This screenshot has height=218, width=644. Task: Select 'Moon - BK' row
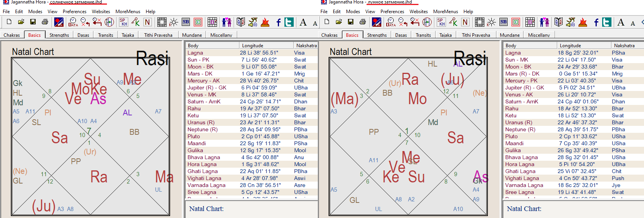tap(251, 67)
